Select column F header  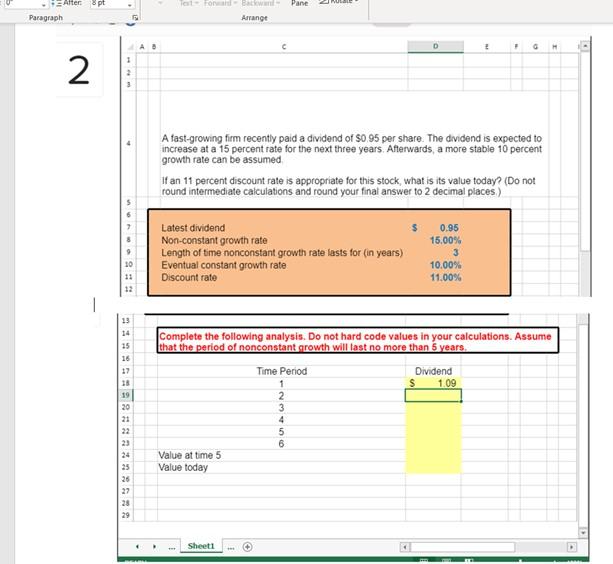pyautogui.click(x=516, y=47)
